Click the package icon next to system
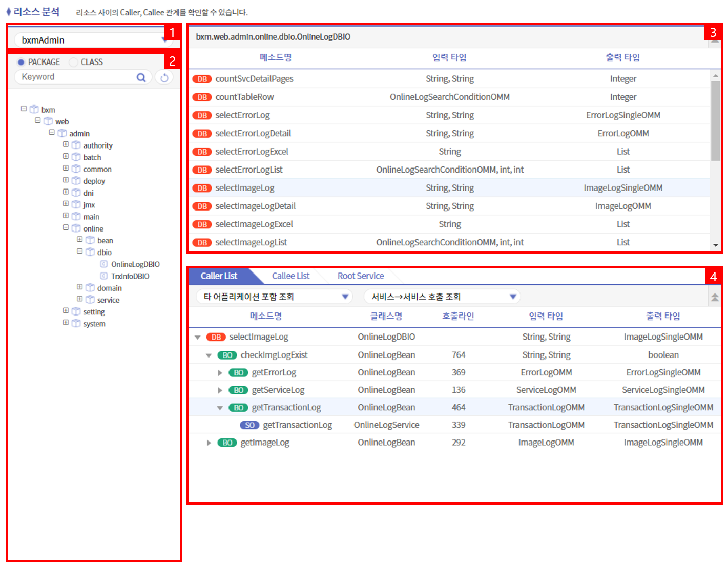This screenshot has width=728, height=567. (x=76, y=323)
